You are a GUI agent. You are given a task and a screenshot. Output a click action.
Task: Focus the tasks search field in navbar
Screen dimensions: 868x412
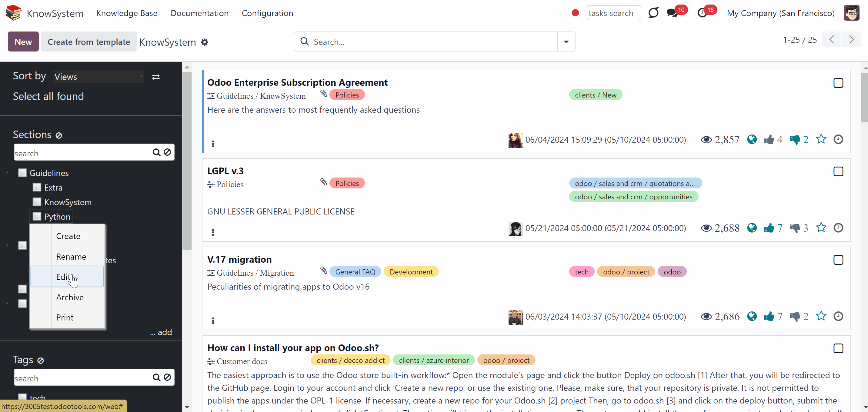pos(613,13)
